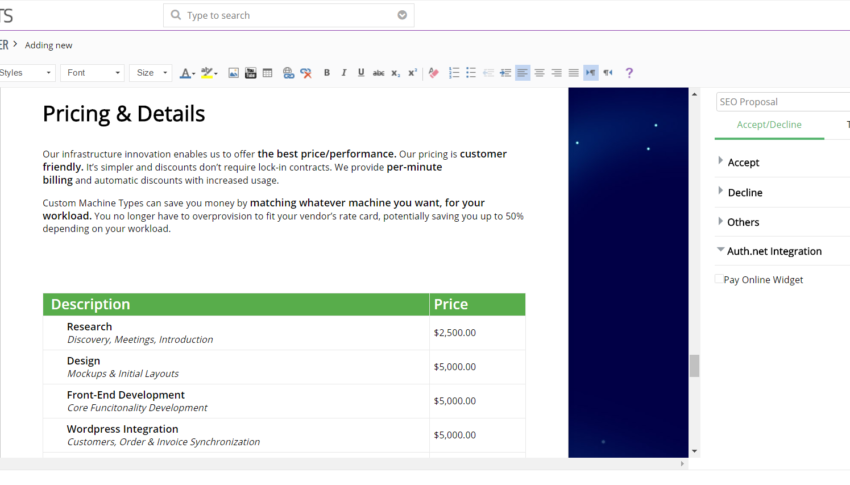850x485 pixels.
Task: Click the Type to search field
Action: pos(288,15)
